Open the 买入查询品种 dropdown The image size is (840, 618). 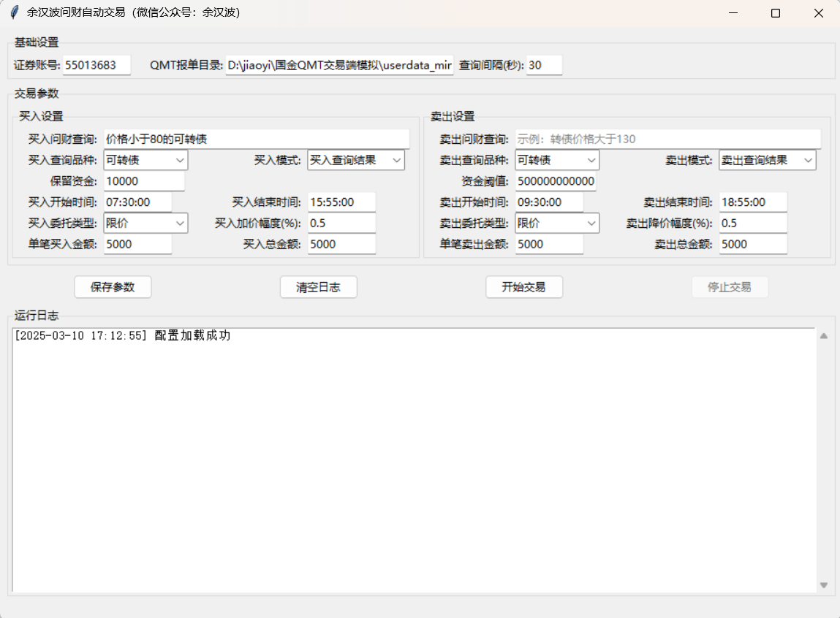[145, 160]
